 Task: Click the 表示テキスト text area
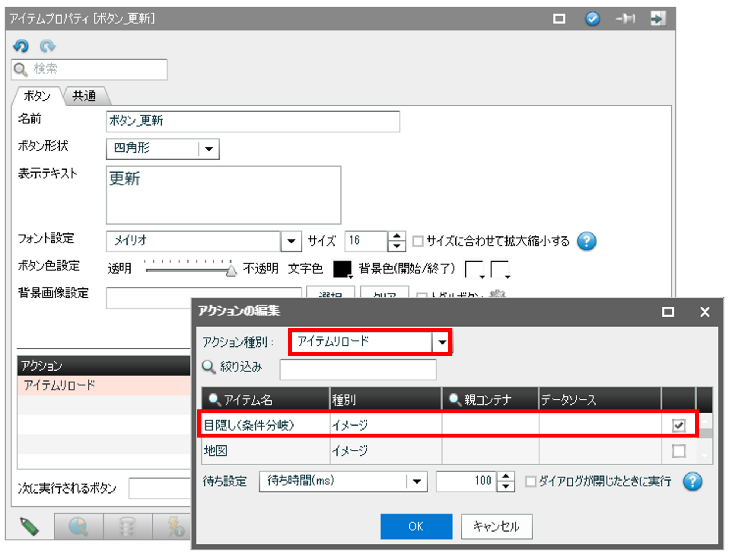224,195
